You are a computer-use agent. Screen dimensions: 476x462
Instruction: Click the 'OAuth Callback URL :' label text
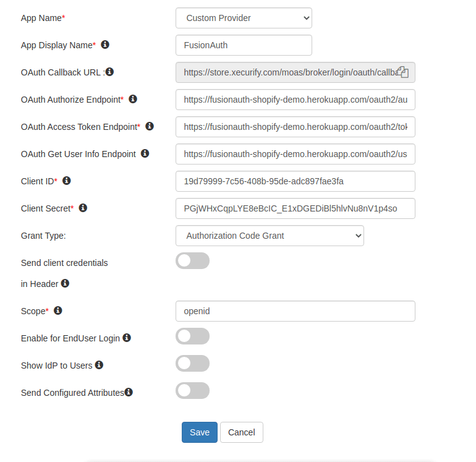[x=63, y=72]
